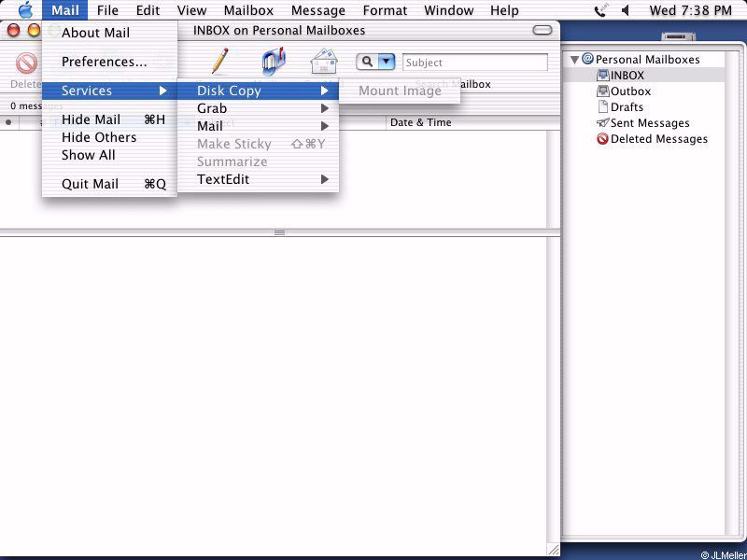Image resolution: width=747 pixels, height=560 pixels.
Task: Click the Delete toolbar icon
Action: click(26, 63)
